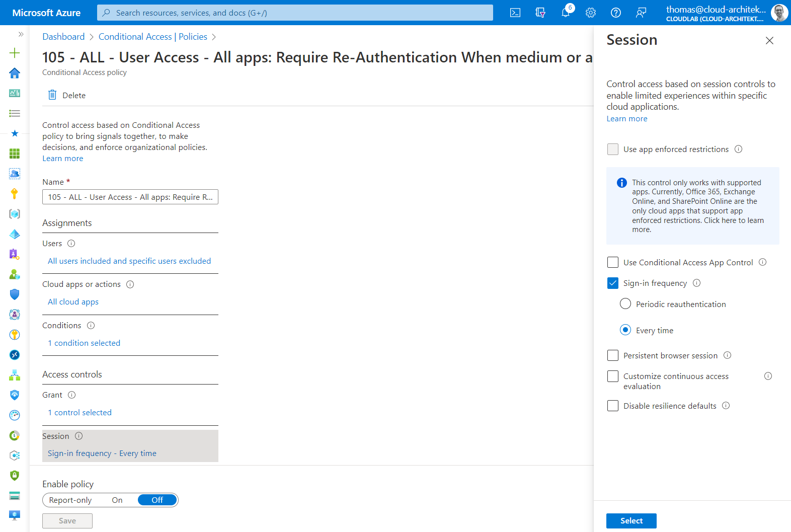This screenshot has width=791, height=532.
Task: Open portal settings gear icon
Action: (591, 13)
